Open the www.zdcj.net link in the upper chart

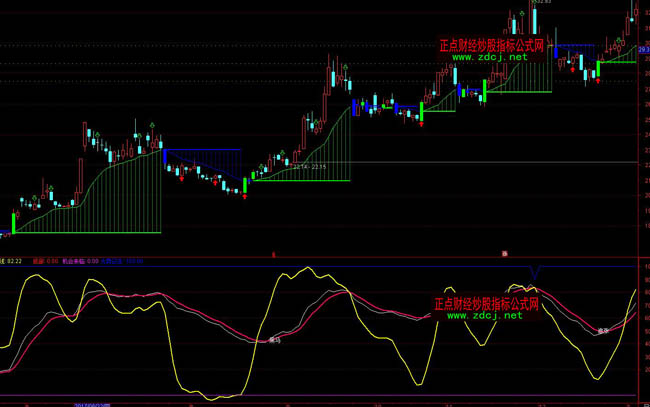[488, 58]
